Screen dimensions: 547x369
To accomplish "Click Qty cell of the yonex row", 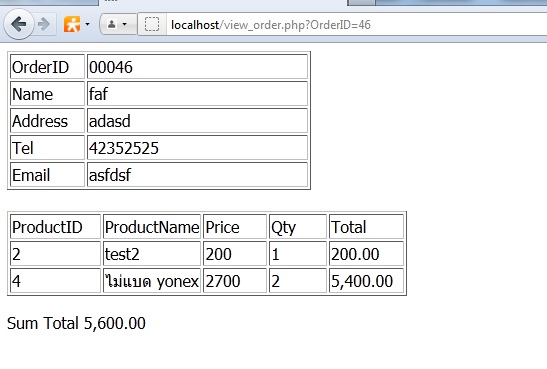I will click(298, 280).
